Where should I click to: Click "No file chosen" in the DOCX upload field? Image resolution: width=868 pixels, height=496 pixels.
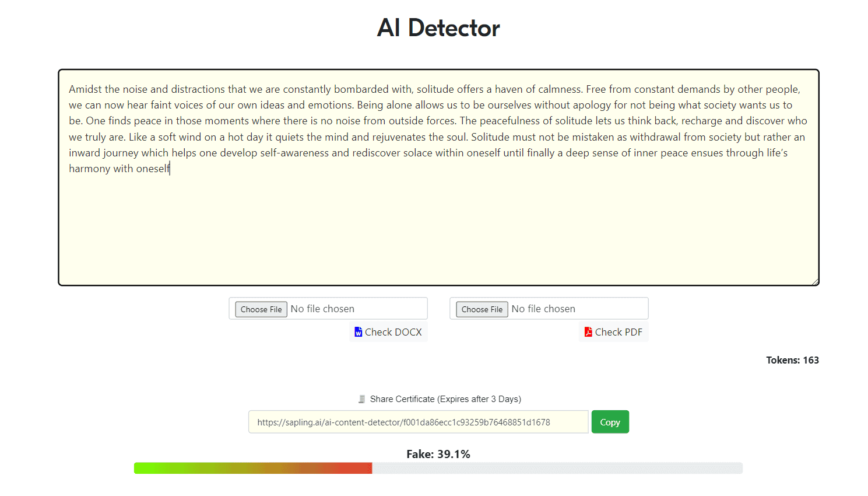(x=322, y=309)
